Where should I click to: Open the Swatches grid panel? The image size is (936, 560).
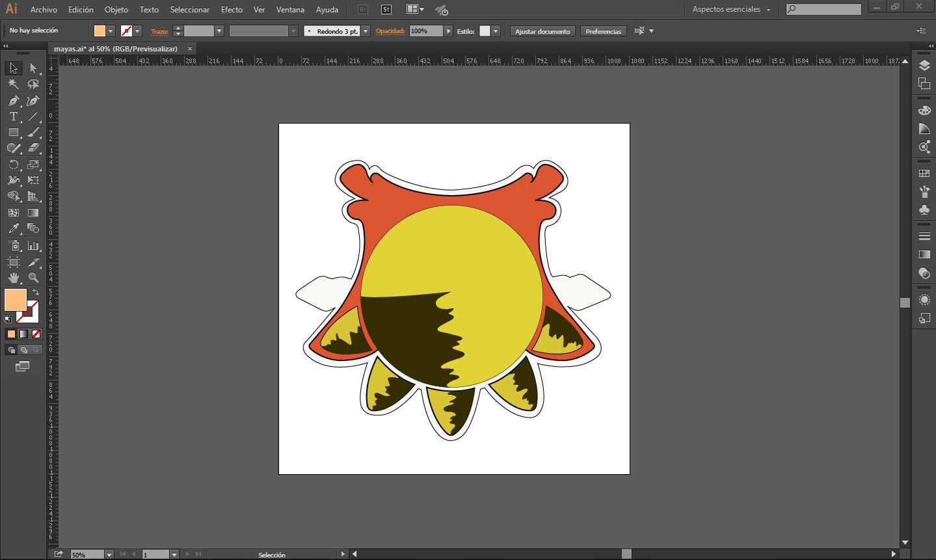click(x=924, y=174)
